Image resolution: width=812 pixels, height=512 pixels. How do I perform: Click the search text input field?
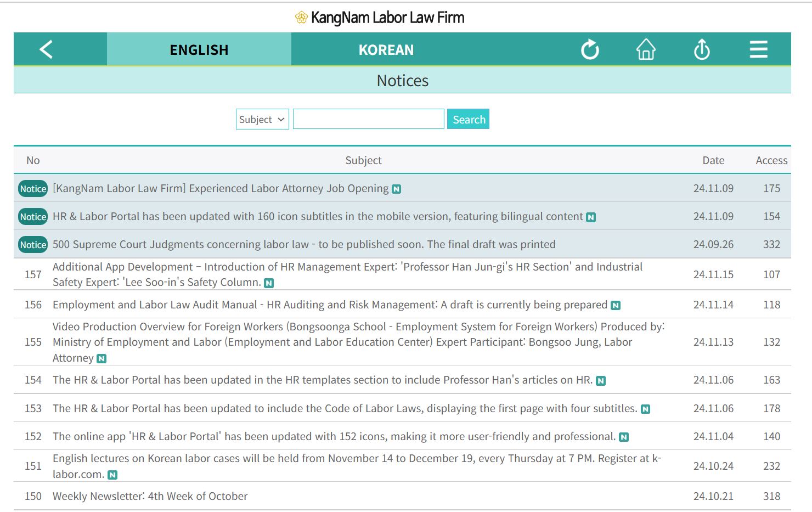(x=369, y=119)
